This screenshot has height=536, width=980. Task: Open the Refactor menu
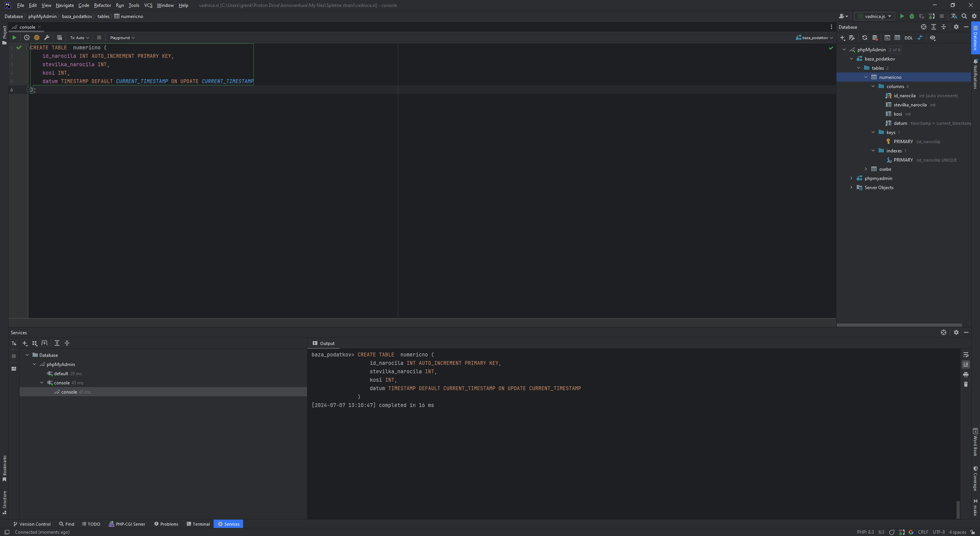click(102, 5)
